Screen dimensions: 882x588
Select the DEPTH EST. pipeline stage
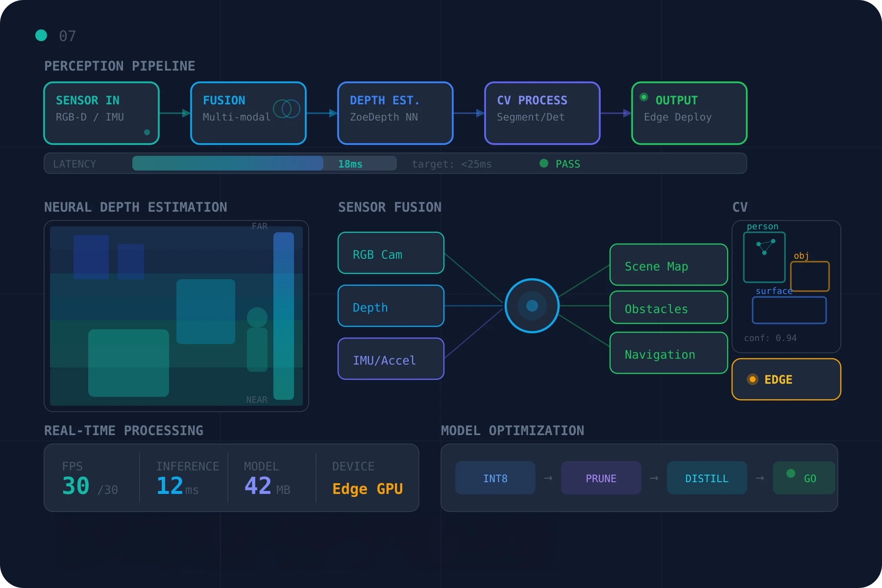pyautogui.click(x=395, y=113)
